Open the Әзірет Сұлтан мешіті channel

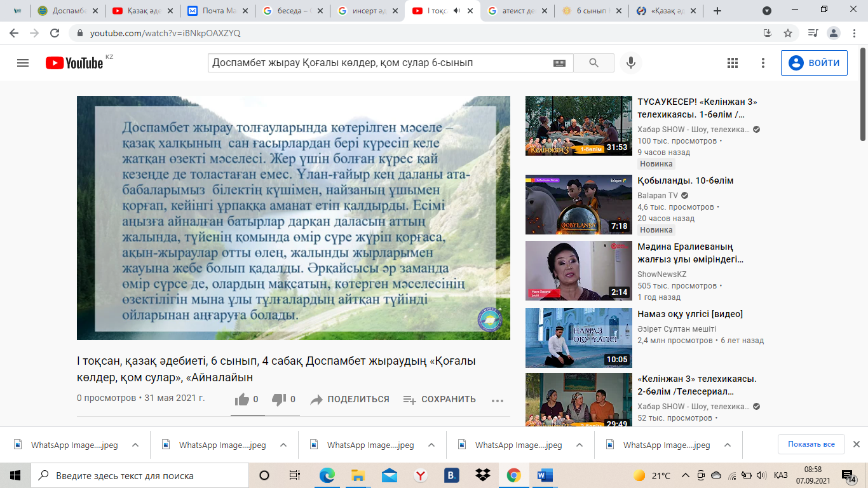pyautogui.click(x=677, y=329)
